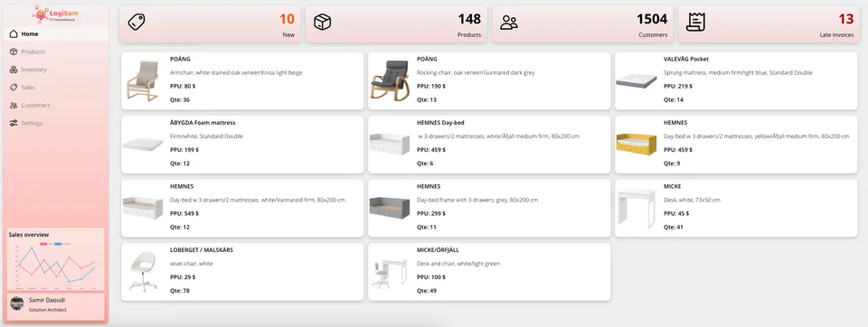Click the box icon on Products card
Viewport: 868px width, 327px height.
[322, 23]
